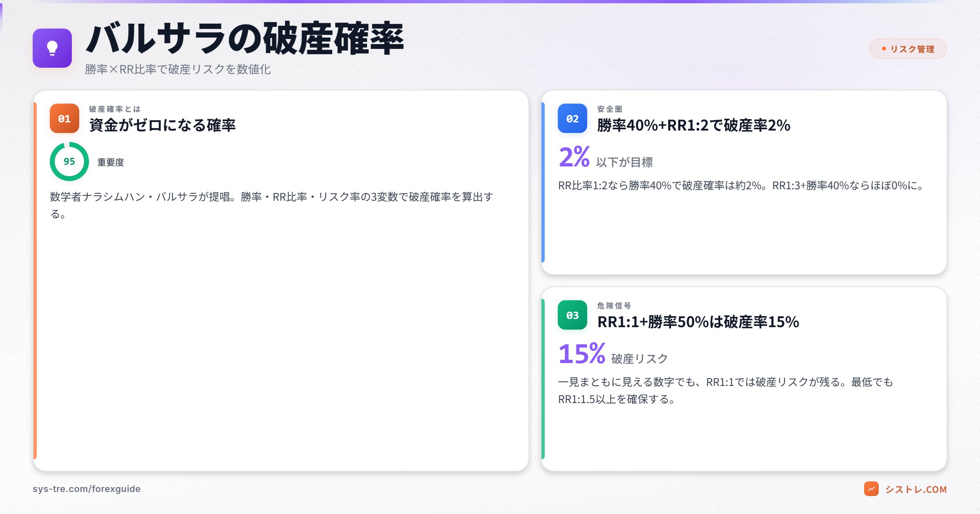Image resolution: width=980 pixels, height=514 pixels.
Task: Click the white bulb symbol on the purple tile
Action: tap(51, 48)
